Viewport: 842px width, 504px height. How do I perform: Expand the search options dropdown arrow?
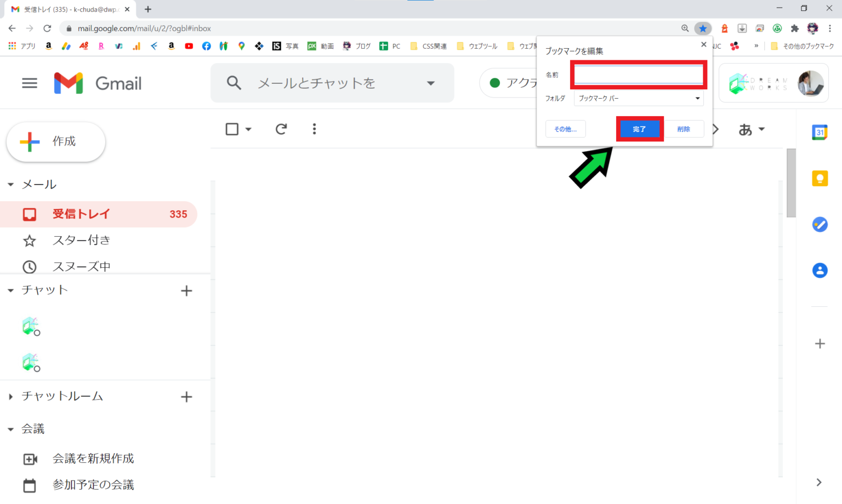point(431,83)
